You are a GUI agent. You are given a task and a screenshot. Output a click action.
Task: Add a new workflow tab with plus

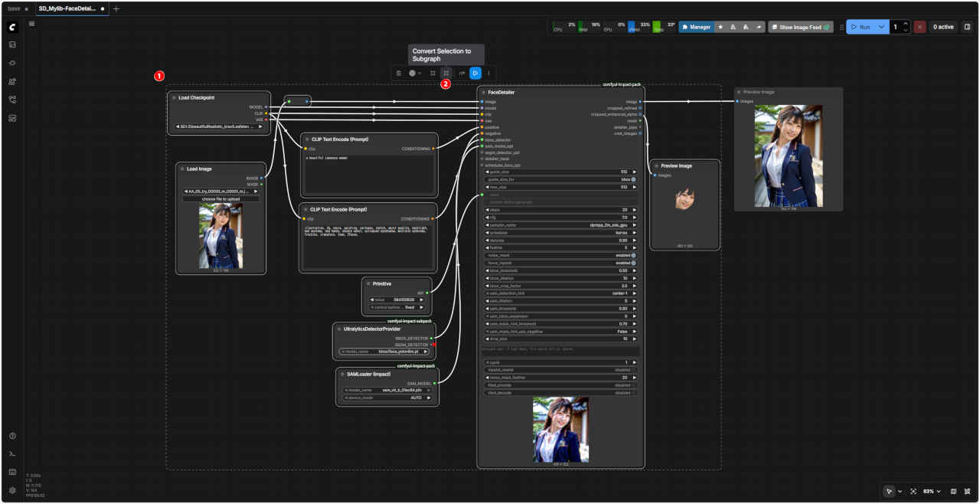pyautogui.click(x=116, y=9)
